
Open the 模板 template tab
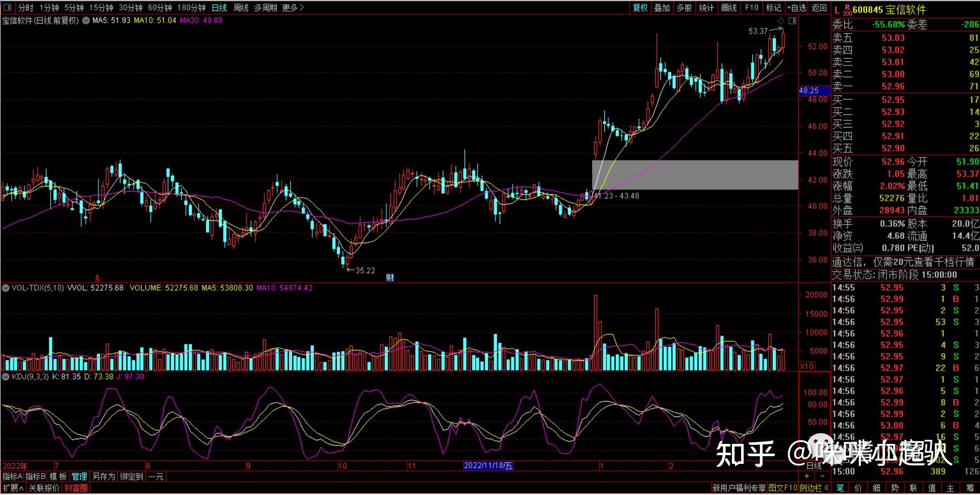[x=58, y=477]
